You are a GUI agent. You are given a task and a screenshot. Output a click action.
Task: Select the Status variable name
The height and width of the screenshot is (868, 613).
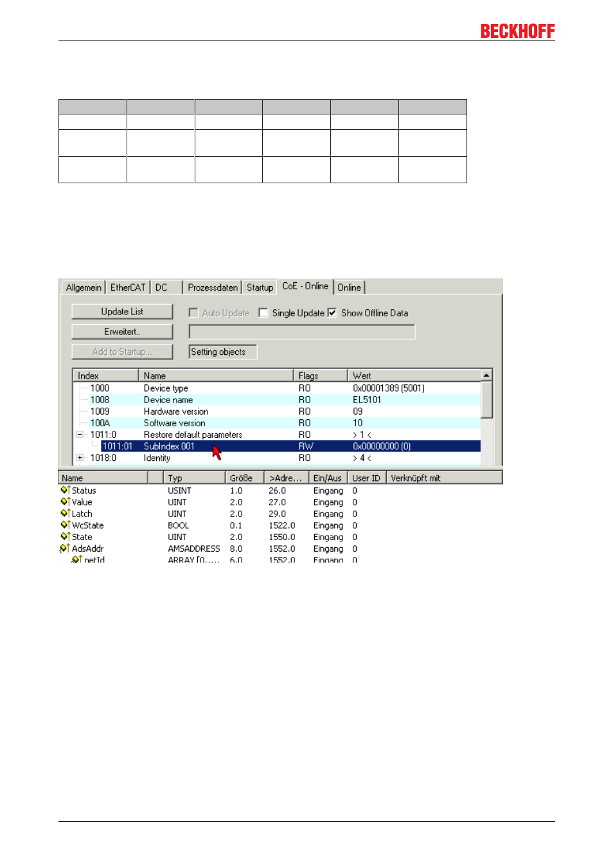(84, 491)
